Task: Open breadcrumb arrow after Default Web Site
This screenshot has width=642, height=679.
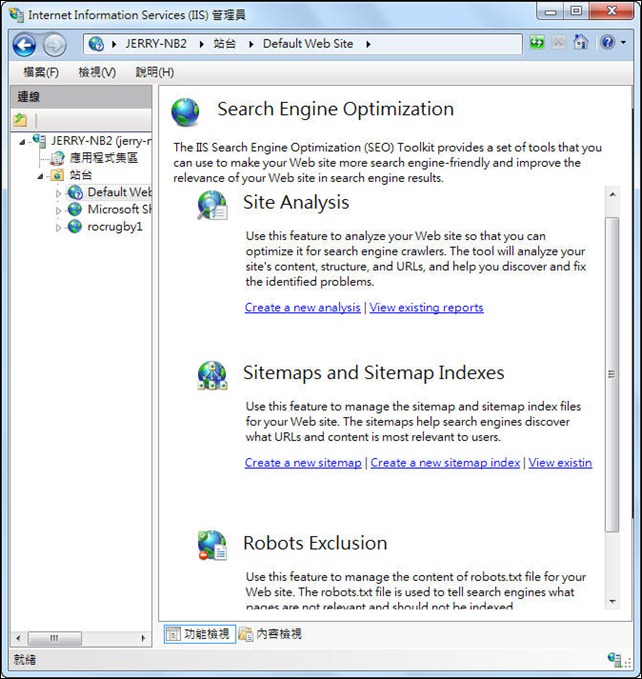Action: click(368, 44)
